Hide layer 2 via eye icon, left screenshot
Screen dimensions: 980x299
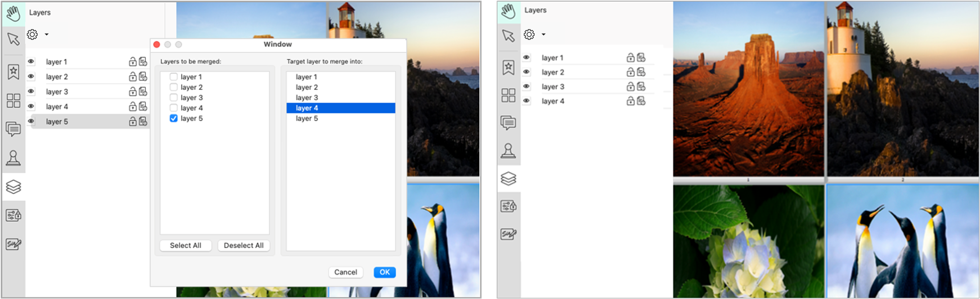click(31, 76)
